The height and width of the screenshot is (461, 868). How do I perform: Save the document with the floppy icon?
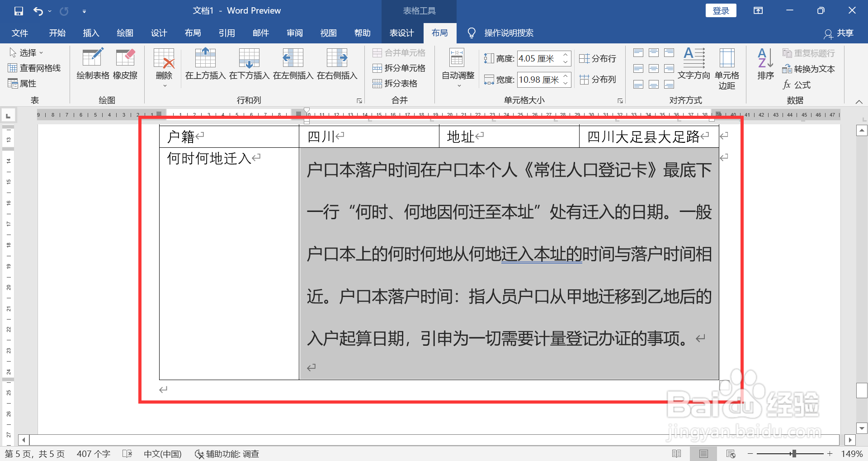(19, 11)
